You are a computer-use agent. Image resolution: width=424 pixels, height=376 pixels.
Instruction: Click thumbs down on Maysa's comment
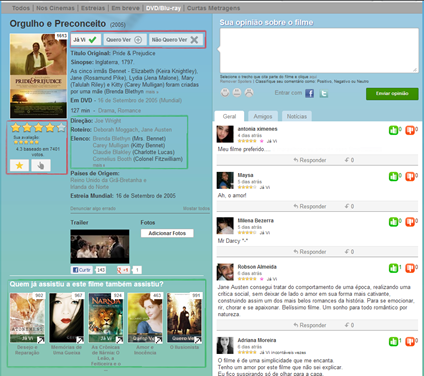coord(410,177)
